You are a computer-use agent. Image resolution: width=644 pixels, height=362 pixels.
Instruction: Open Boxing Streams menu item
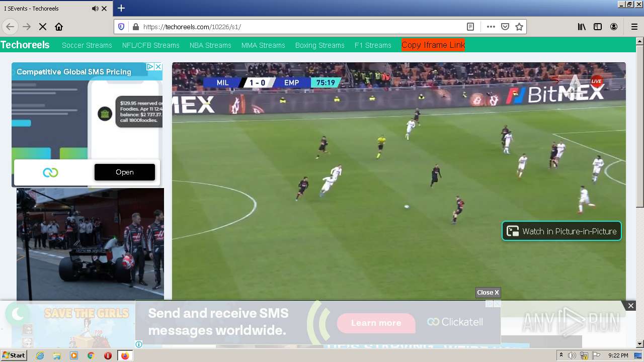pos(320,45)
